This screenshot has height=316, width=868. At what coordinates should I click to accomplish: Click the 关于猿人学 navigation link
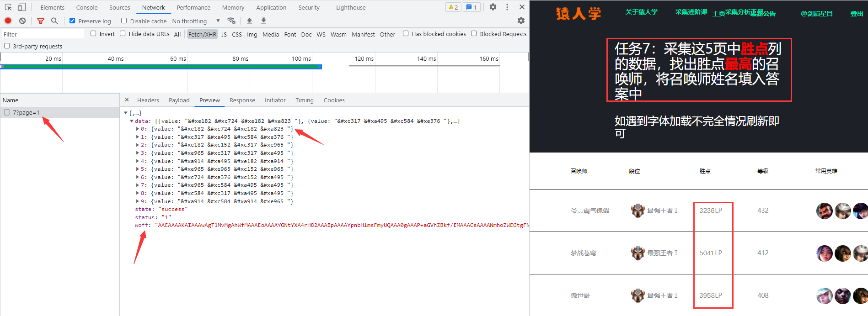[641, 12]
